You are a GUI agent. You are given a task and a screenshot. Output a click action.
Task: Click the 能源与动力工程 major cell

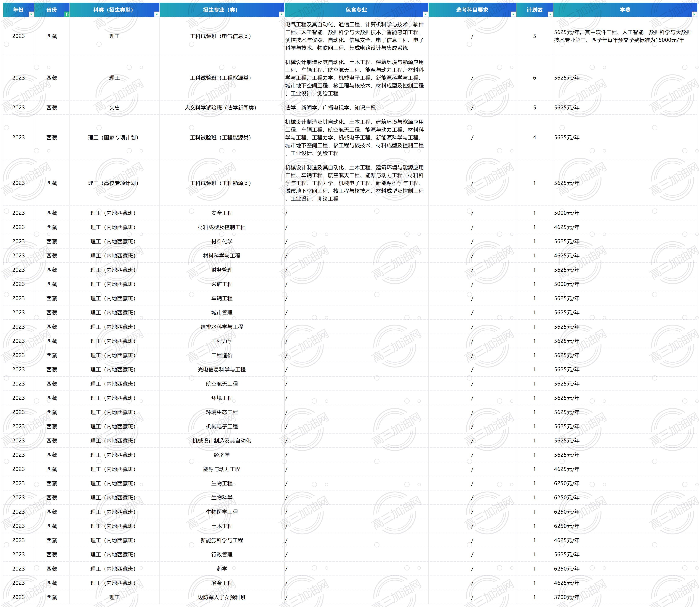point(222,469)
